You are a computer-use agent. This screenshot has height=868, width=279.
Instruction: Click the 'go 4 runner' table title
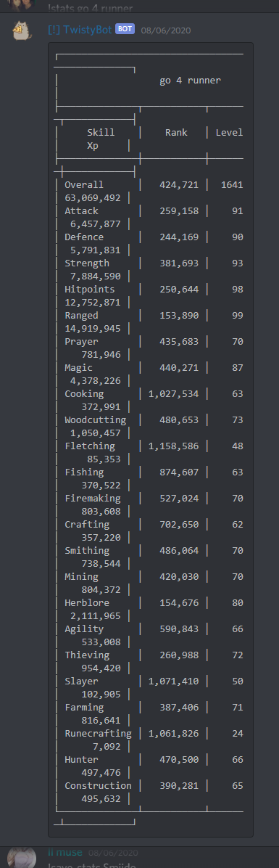[190, 81]
